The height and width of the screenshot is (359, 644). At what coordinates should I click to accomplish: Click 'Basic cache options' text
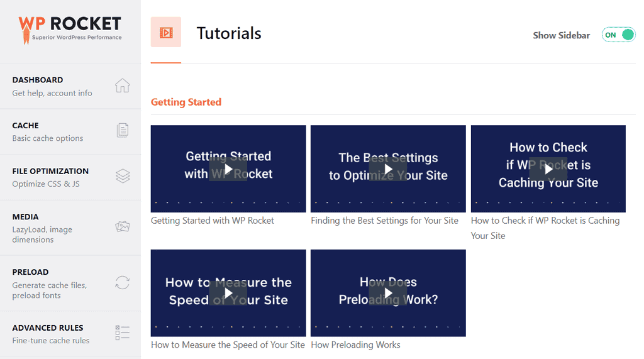click(x=48, y=138)
